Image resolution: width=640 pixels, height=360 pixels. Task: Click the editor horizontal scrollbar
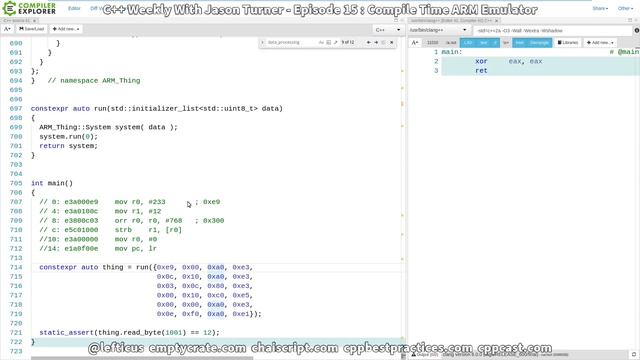pyautogui.click(x=142, y=358)
